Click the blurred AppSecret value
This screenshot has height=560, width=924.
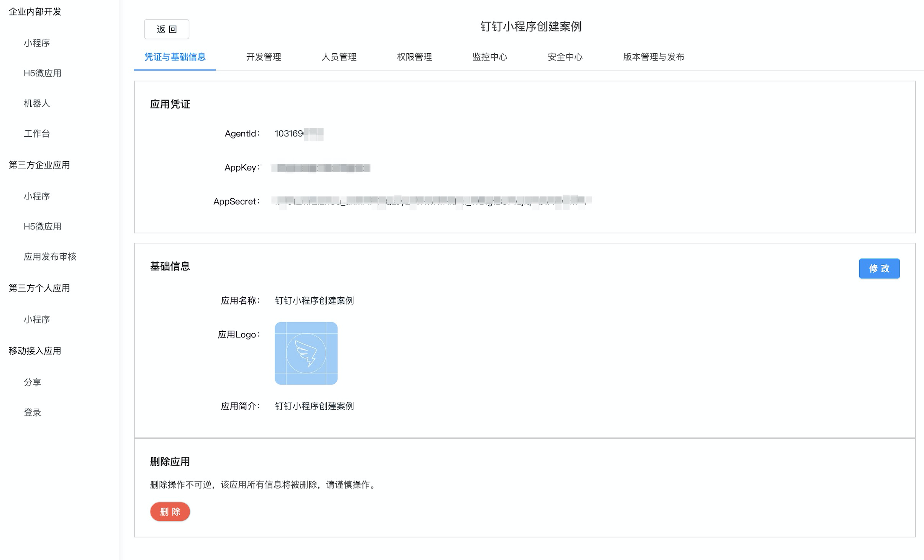click(x=431, y=201)
